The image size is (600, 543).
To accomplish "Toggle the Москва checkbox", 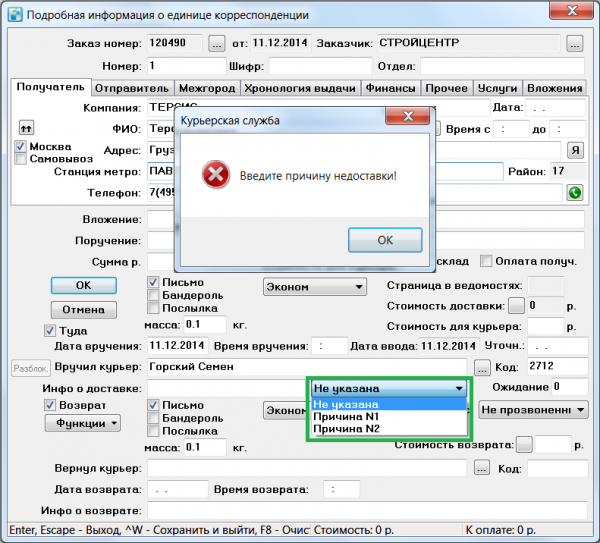I will tap(21, 146).
